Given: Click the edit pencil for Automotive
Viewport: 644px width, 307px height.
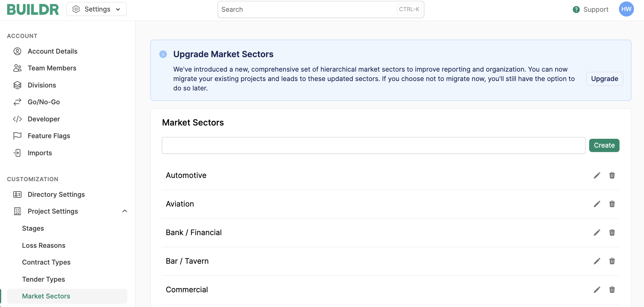Looking at the screenshot, I should coord(597,176).
